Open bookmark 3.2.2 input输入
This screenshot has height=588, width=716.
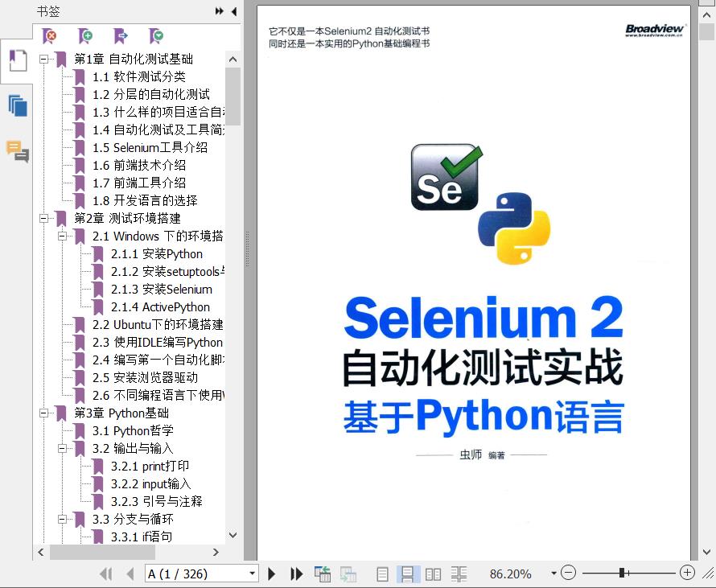coord(150,484)
